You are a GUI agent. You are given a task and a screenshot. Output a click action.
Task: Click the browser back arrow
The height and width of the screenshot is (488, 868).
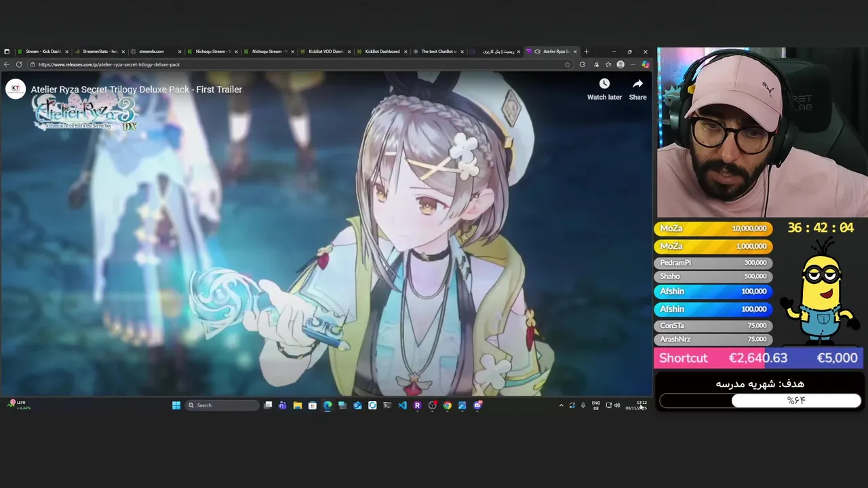[7, 64]
